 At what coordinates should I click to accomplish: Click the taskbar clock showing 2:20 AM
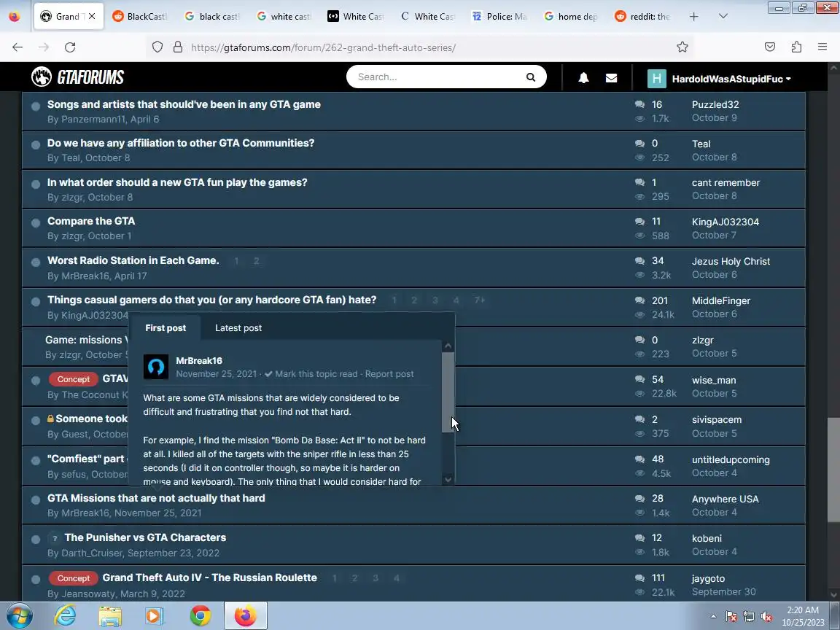[x=803, y=616]
